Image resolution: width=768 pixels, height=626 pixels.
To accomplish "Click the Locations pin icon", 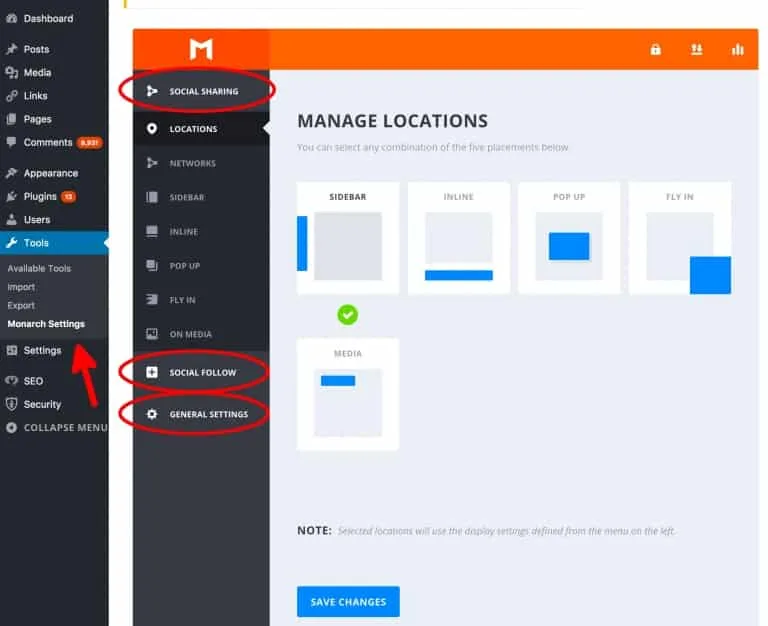I will pos(152,129).
